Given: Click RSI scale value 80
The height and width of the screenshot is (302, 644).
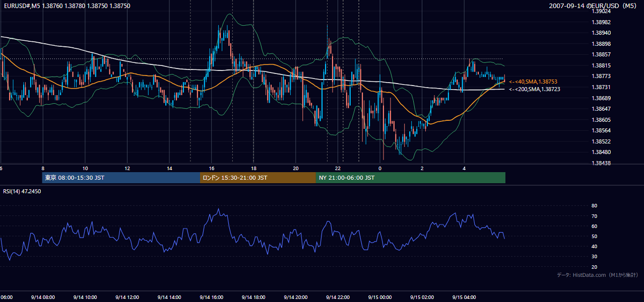Looking at the screenshot, I should pos(594,206).
